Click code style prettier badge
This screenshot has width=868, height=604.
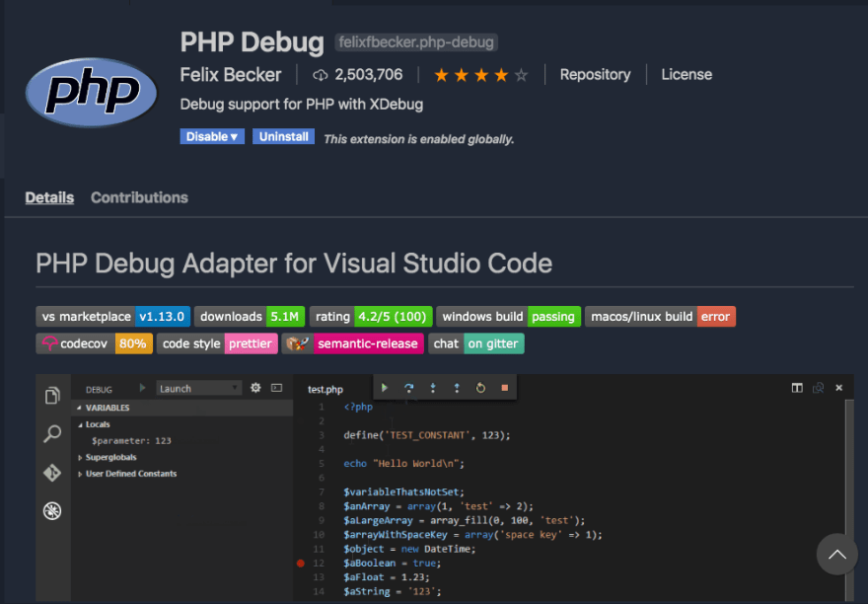coord(217,343)
